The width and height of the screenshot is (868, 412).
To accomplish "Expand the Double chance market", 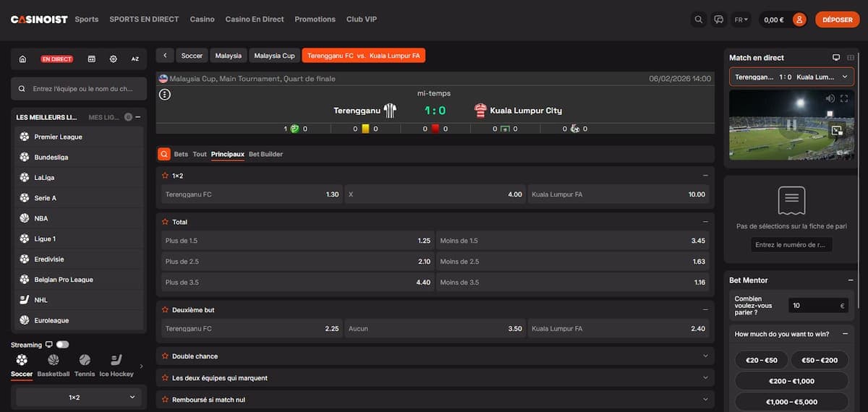I will [x=435, y=356].
